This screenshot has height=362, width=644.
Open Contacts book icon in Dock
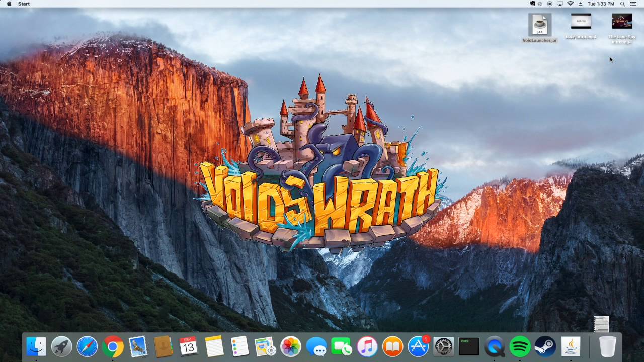[164, 347]
